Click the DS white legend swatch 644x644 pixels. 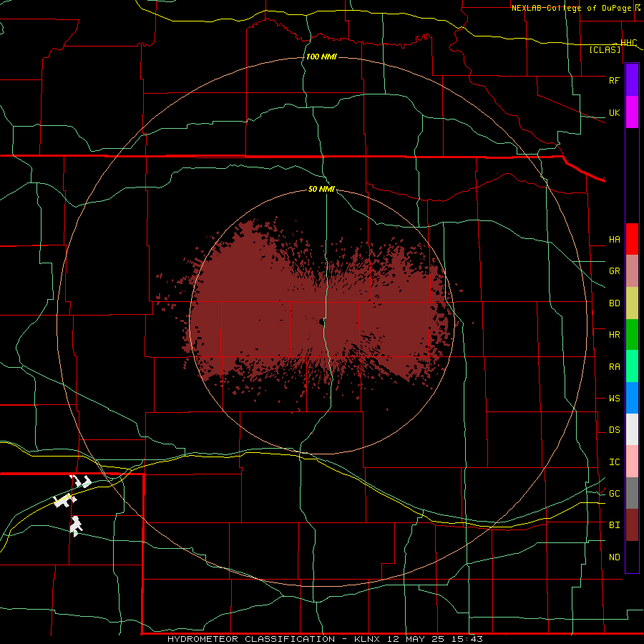(632, 429)
